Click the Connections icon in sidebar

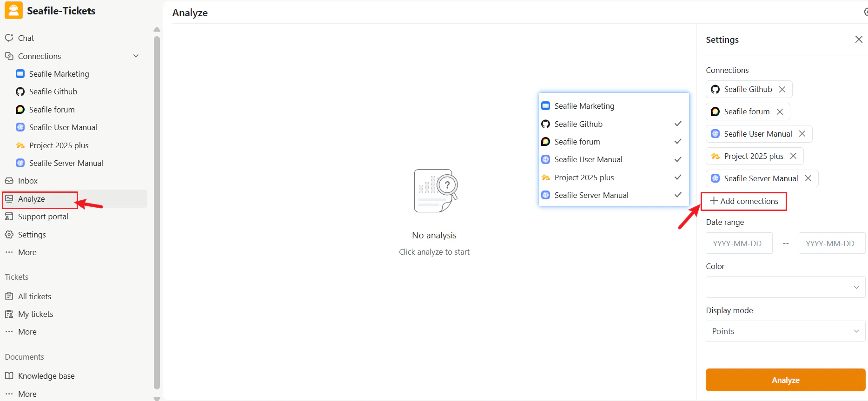(x=9, y=56)
